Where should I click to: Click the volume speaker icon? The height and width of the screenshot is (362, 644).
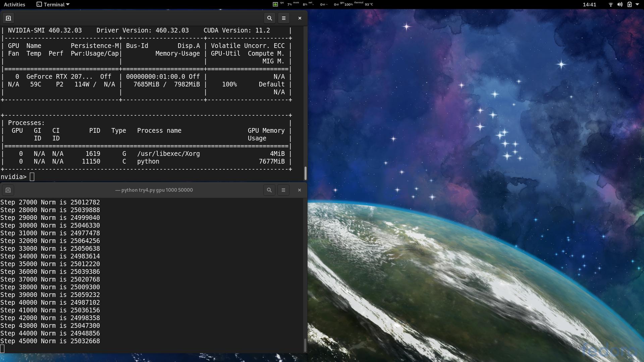620,4
